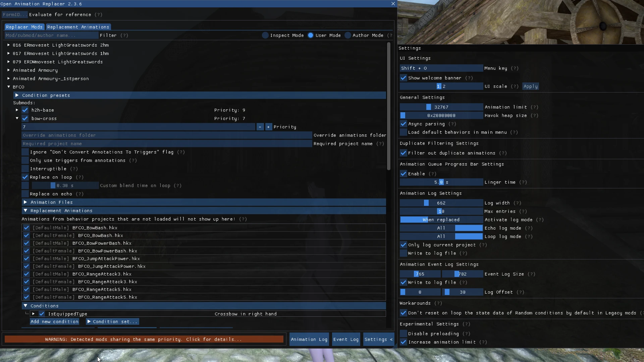Expand 079 ERDWmoveset LightGreatswords
Image resolution: width=644 pixels, height=362 pixels.
tap(9, 62)
